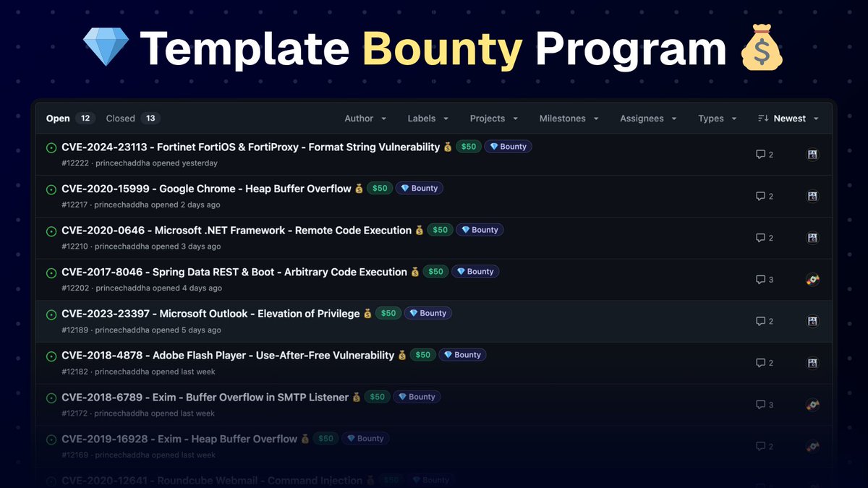Open the CVE-2018-6789 Exim SMTP Listener issue
868x488 pixels.
pyautogui.click(x=205, y=398)
